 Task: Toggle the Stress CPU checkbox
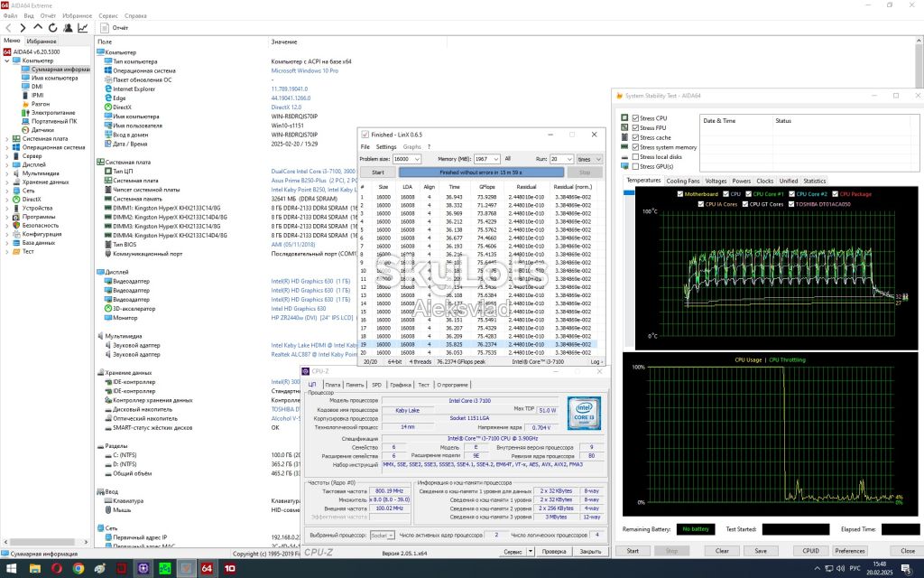coord(635,118)
